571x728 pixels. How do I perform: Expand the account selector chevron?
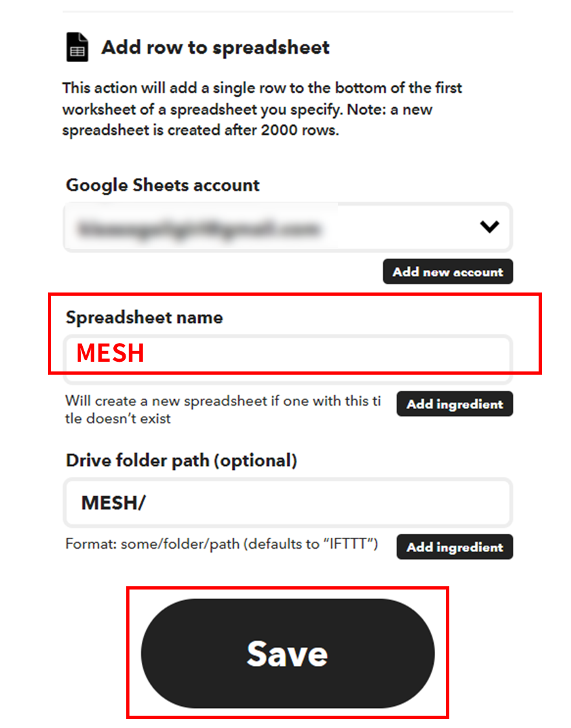(490, 227)
